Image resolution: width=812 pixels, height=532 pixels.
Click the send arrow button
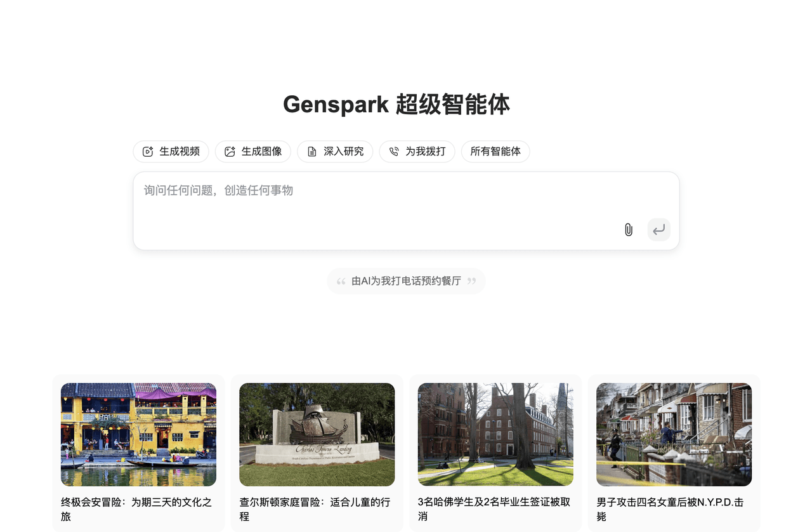tap(659, 230)
